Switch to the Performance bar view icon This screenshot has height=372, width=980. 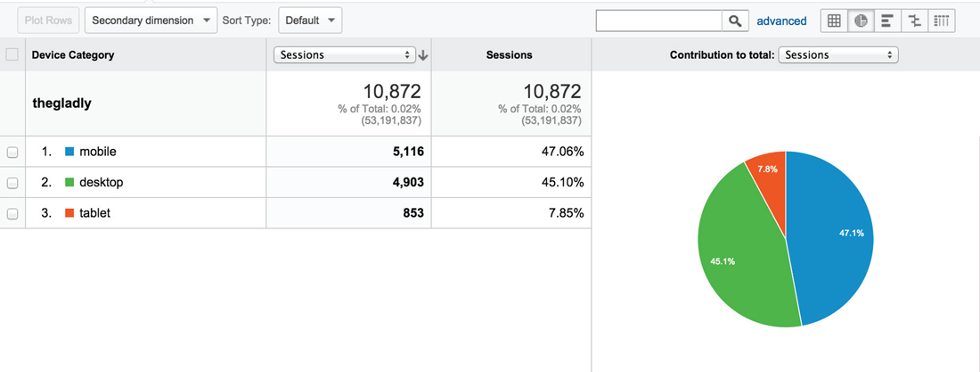(x=887, y=21)
